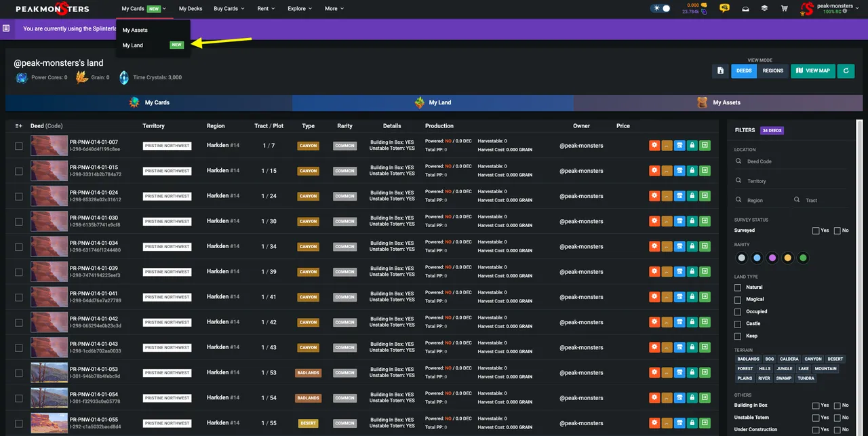Check Unstable Totem No filter
The width and height of the screenshot is (868, 436).
tap(837, 418)
